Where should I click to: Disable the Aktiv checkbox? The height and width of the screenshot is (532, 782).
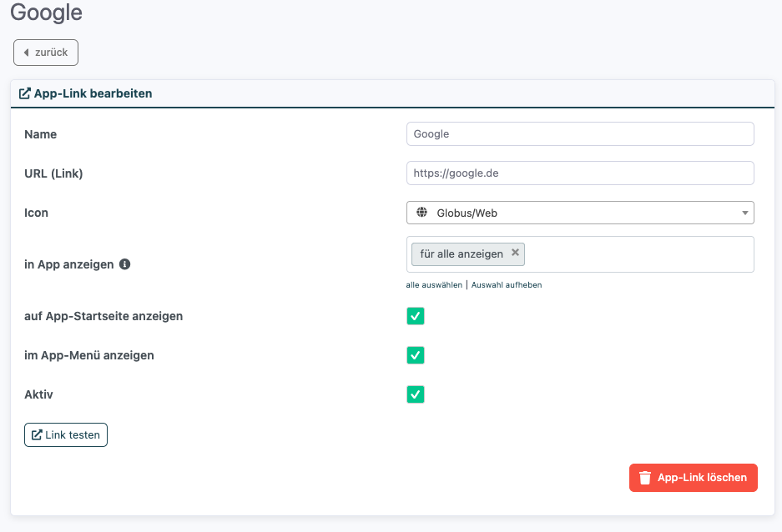[x=416, y=394]
